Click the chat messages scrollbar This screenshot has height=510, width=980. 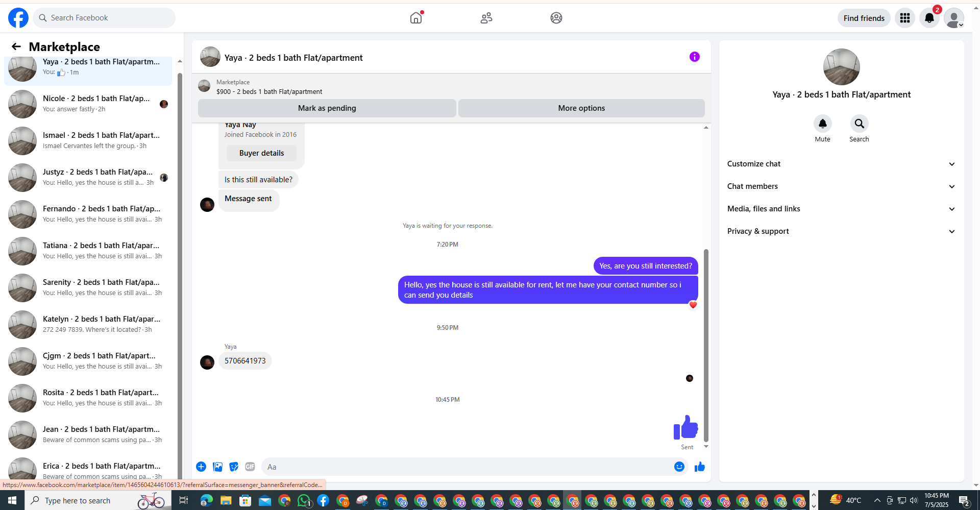pyautogui.click(x=706, y=345)
